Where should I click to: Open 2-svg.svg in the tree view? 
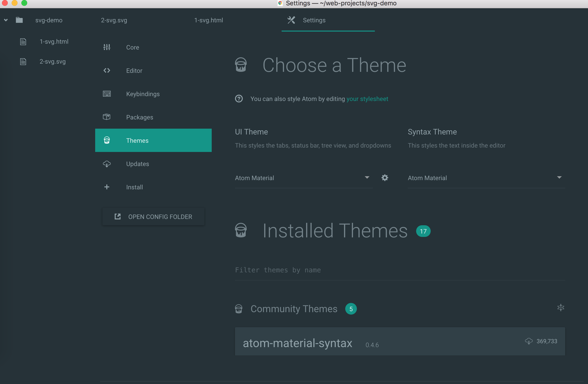pyautogui.click(x=53, y=61)
